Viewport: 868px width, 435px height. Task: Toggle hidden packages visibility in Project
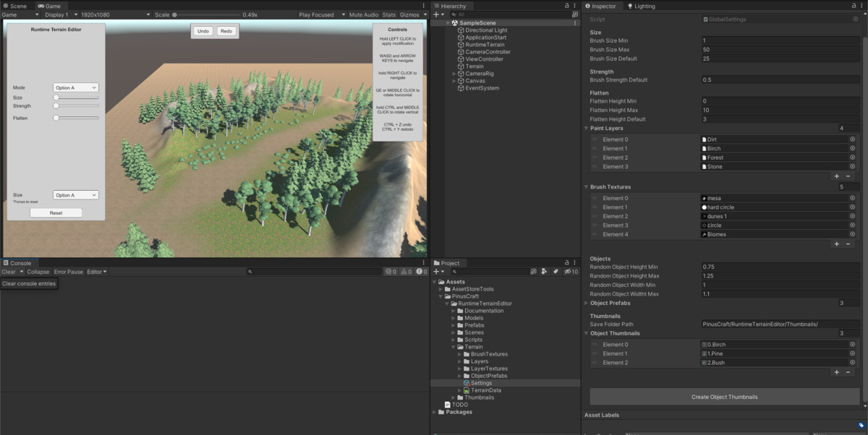(571, 272)
